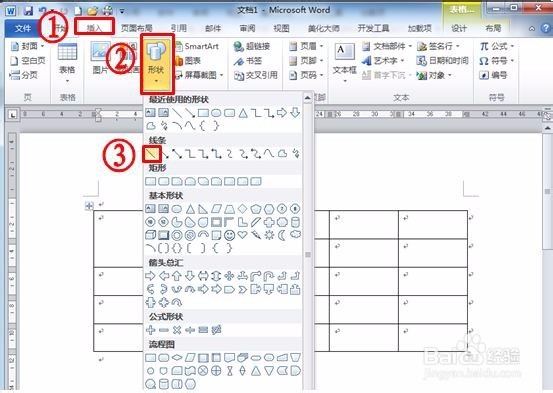The height and width of the screenshot is (393, 553).
Task: Click the Save icon in quick access toolbar
Action: (28, 11)
